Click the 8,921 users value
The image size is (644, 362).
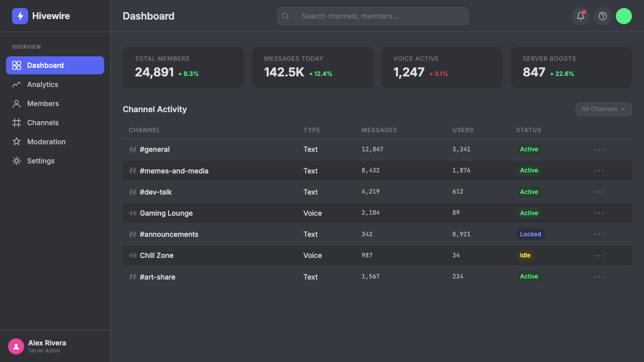point(461,234)
